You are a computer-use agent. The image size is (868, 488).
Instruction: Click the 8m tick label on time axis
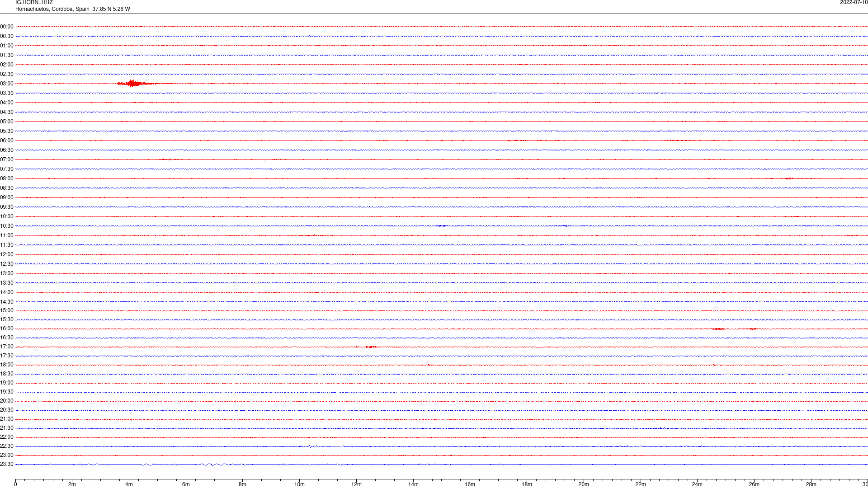point(242,484)
